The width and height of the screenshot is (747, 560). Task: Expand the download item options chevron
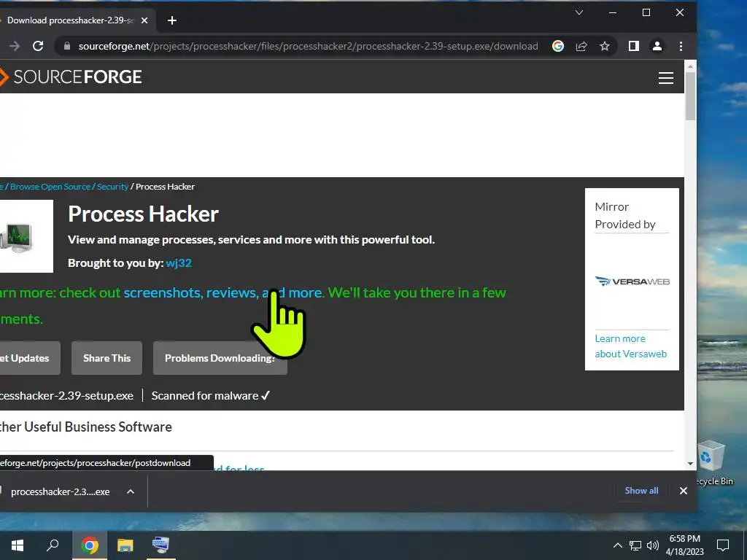[131, 491]
